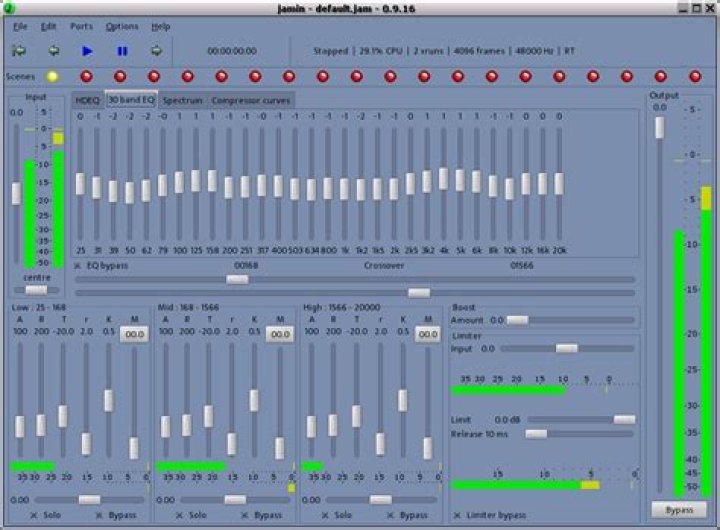Click the rewind arrow icon left of play
Viewport: 720px width, 530px height.
point(54,51)
